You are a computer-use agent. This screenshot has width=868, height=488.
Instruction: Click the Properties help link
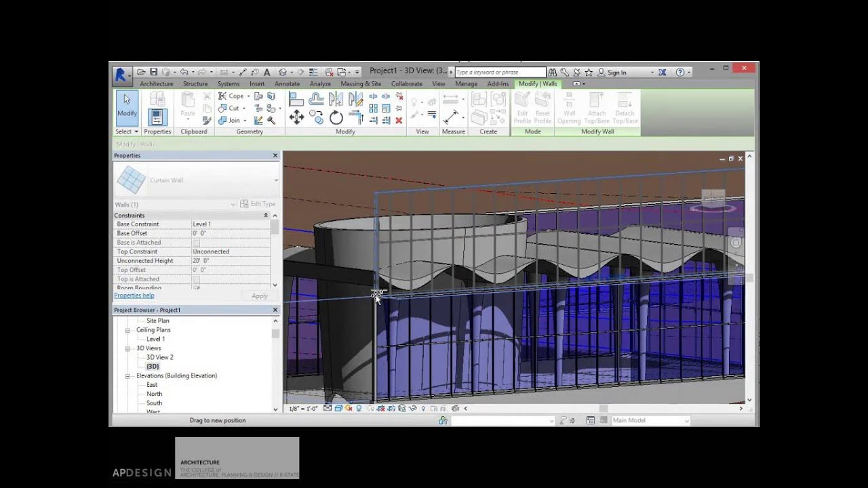[x=134, y=296]
